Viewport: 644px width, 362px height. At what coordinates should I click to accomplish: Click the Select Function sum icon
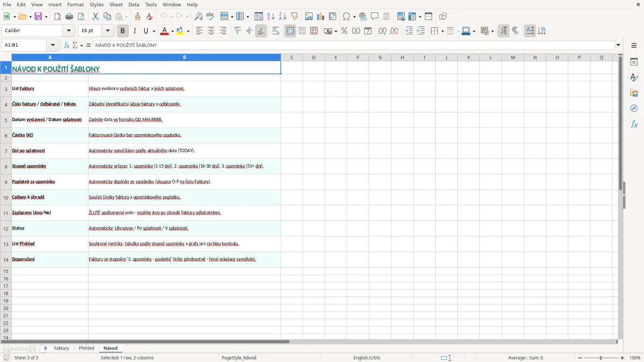pyautogui.click(x=75, y=45)
